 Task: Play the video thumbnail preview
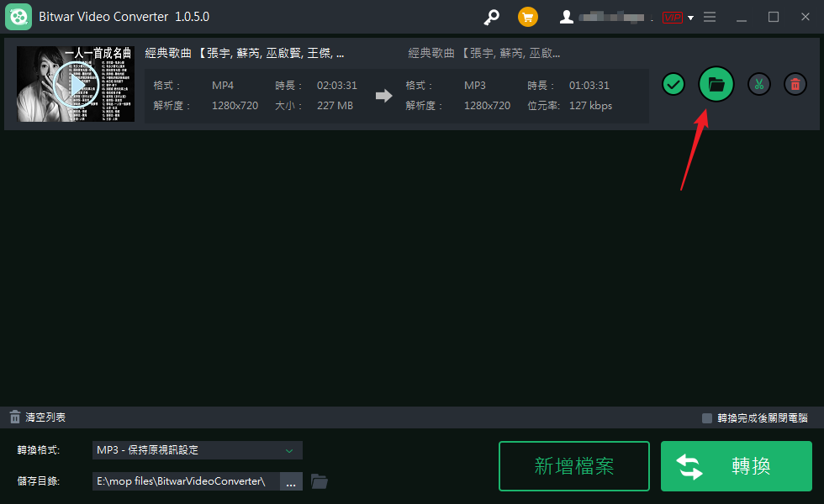tap(75, 84)
